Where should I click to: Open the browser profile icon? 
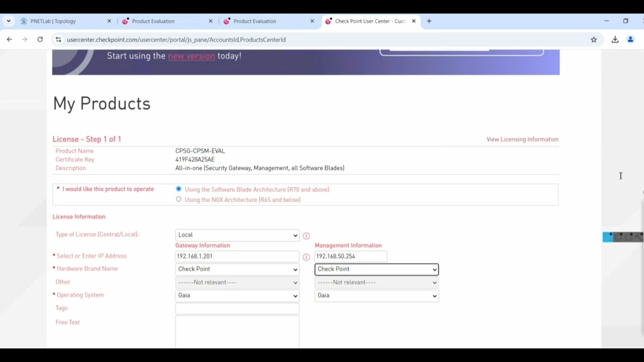coord(630,39)
